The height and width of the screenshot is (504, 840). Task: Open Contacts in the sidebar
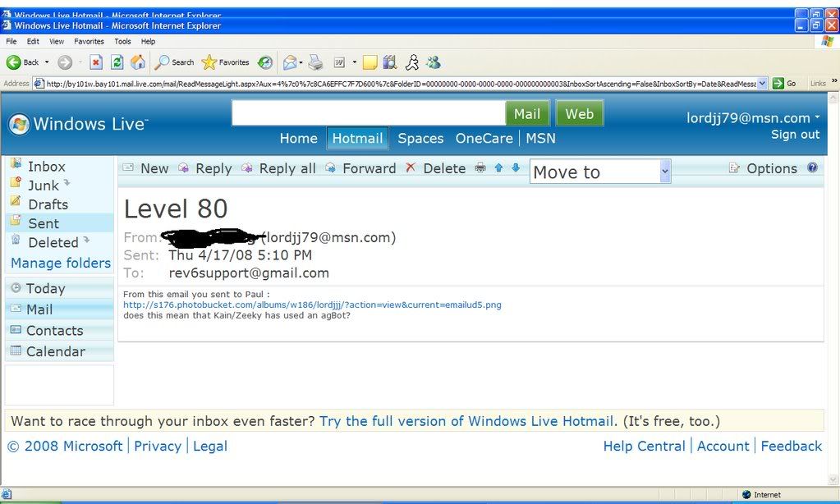click(x=54, y=331)
